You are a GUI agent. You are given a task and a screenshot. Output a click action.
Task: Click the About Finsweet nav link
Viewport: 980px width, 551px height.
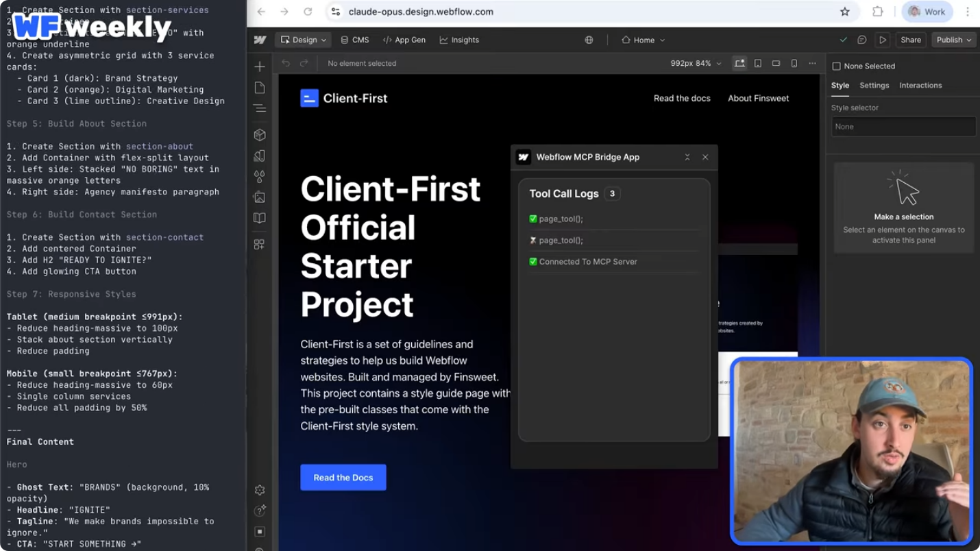tap(758, 98)
